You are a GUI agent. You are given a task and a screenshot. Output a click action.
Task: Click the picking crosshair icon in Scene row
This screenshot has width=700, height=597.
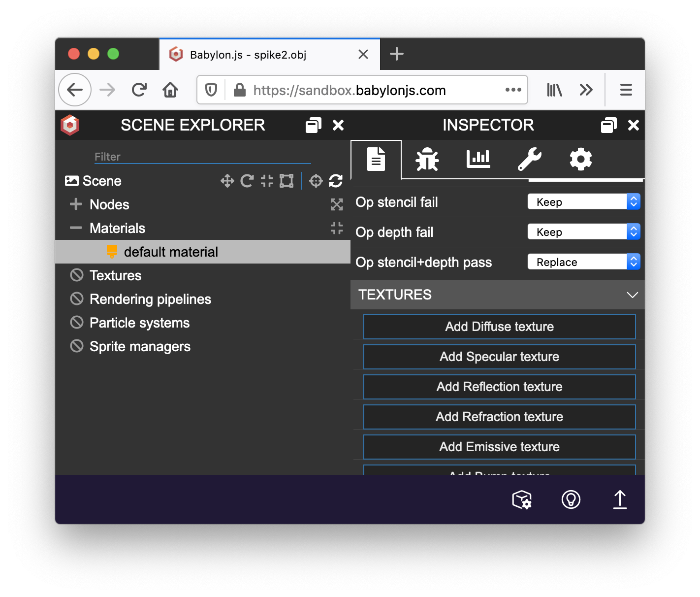pos(316,181)
